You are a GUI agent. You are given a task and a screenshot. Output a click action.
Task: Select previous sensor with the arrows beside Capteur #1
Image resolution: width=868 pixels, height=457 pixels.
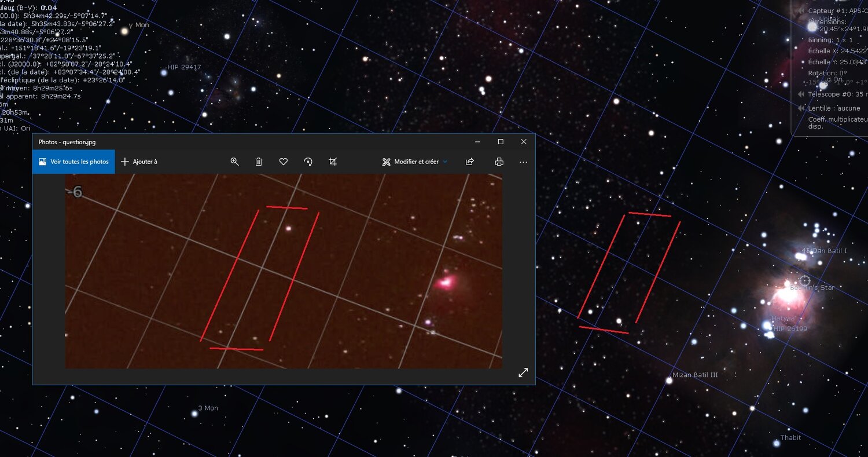801,10
